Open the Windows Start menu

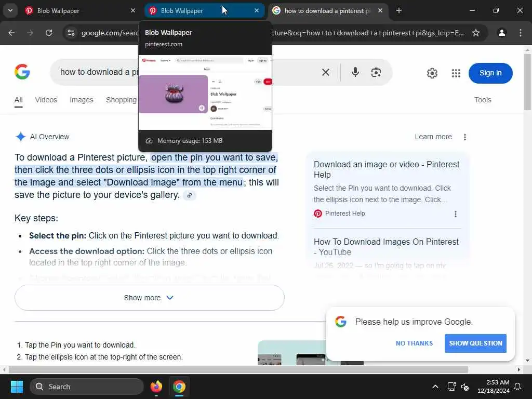(x=17, y=387)
